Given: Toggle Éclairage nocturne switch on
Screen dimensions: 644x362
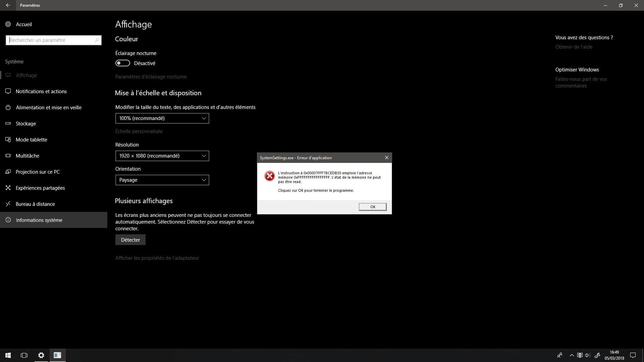Looking at the screenshot, I should click(122, 63).
